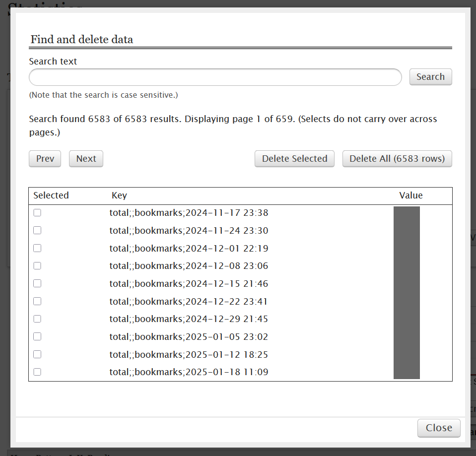476x456 pixels.
Task: Tick the 2025-01-05 23:02 row checkbox
Action: click(x=37, y=336)
